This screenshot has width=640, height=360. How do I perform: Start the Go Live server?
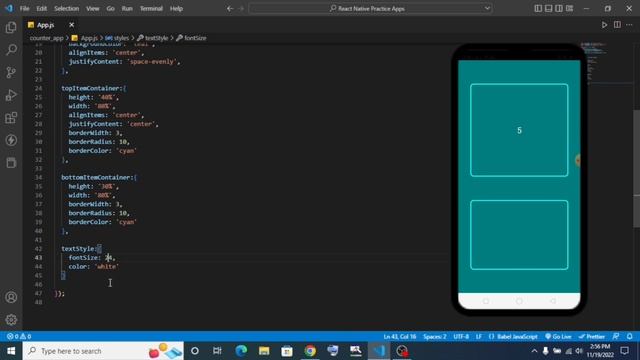(558, 337)
